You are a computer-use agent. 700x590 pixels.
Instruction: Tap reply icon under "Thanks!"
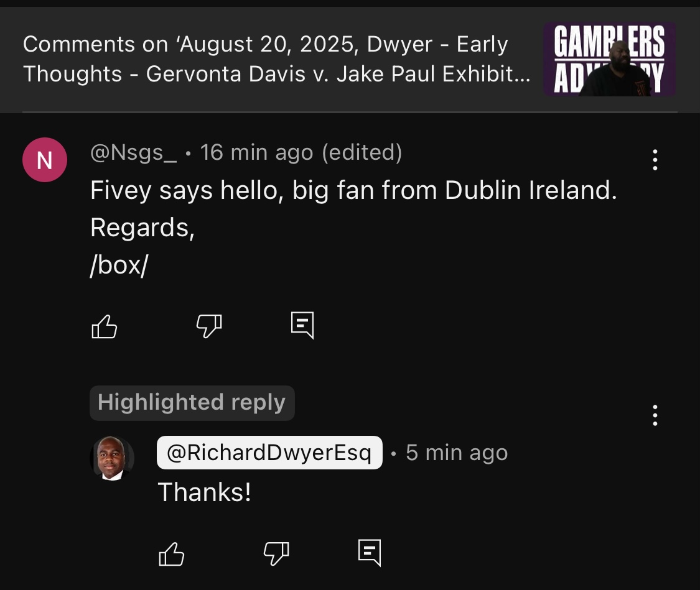click(370, 553)
